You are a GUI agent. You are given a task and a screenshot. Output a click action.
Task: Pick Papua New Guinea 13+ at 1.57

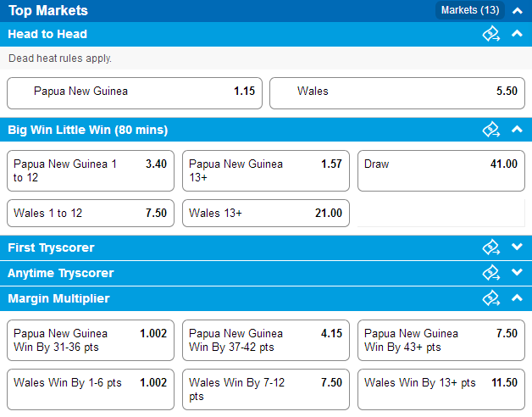pos(266,171)
